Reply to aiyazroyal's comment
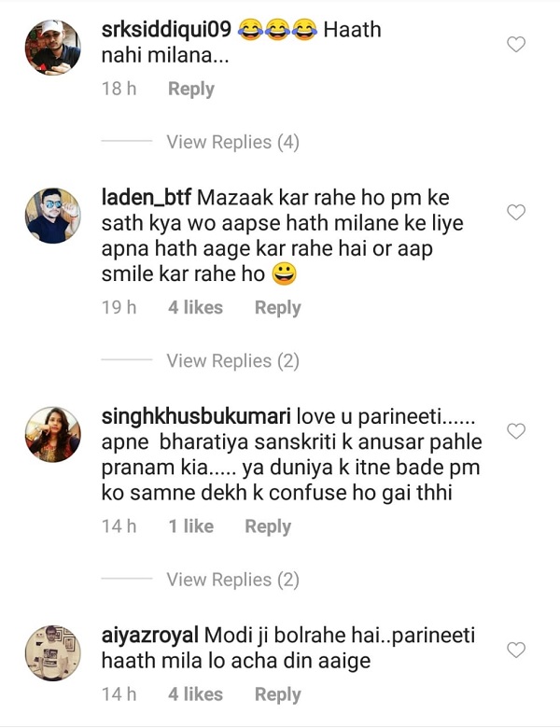 (277, 694)
